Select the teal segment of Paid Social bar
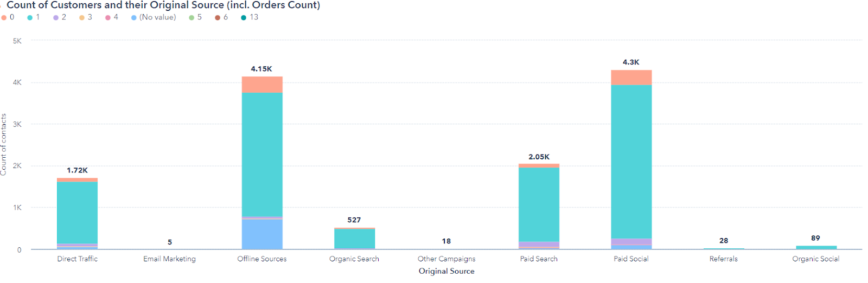The width and height of the screenshot is (868, 283). point(631,162)
